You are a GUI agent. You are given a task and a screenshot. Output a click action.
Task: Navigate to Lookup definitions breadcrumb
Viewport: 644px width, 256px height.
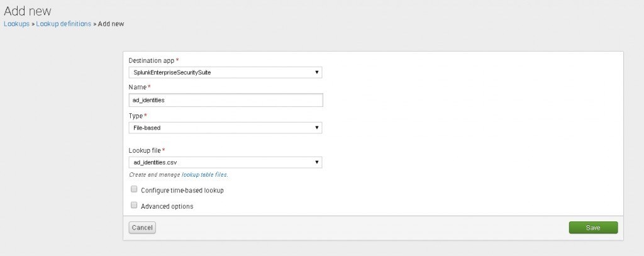[x=64, y=24]
